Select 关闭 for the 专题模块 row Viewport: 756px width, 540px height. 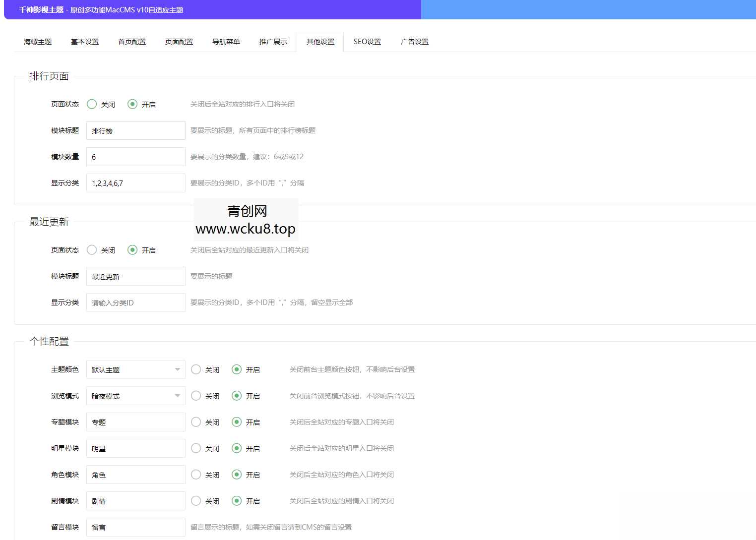pyautogui.click(x=196, y=422)
